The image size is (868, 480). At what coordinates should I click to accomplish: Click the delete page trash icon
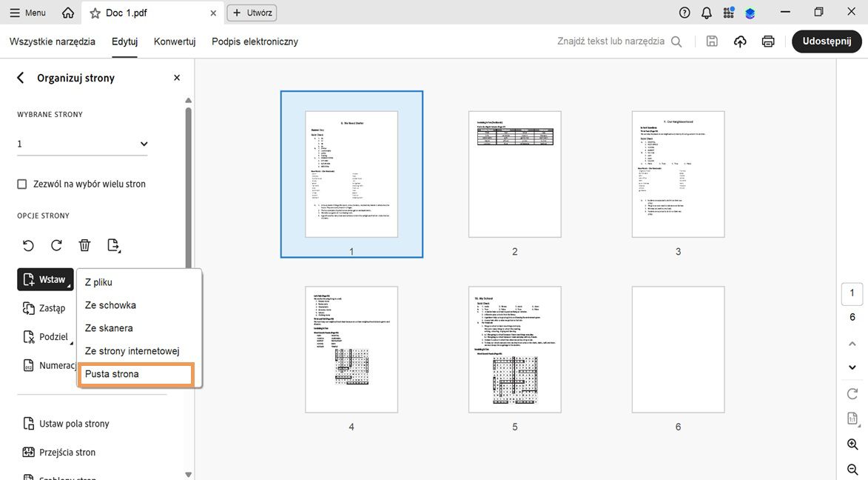[x=84, y=245]
